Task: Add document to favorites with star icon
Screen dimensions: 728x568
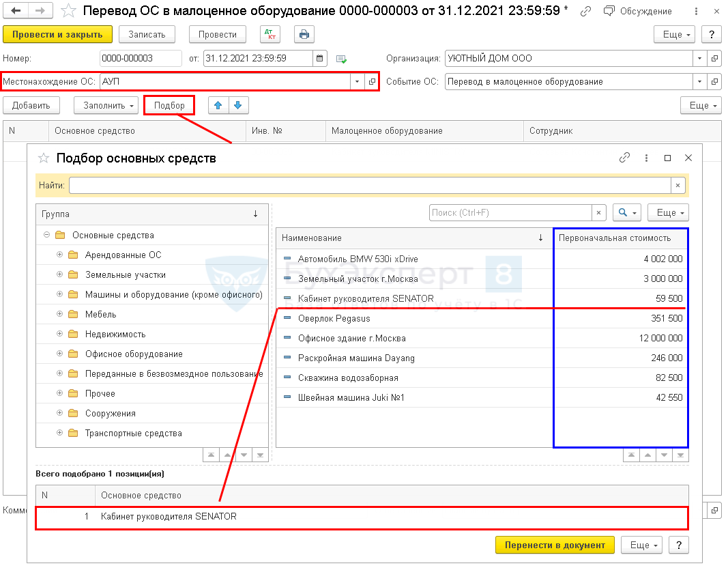Action: pos(68,11)
